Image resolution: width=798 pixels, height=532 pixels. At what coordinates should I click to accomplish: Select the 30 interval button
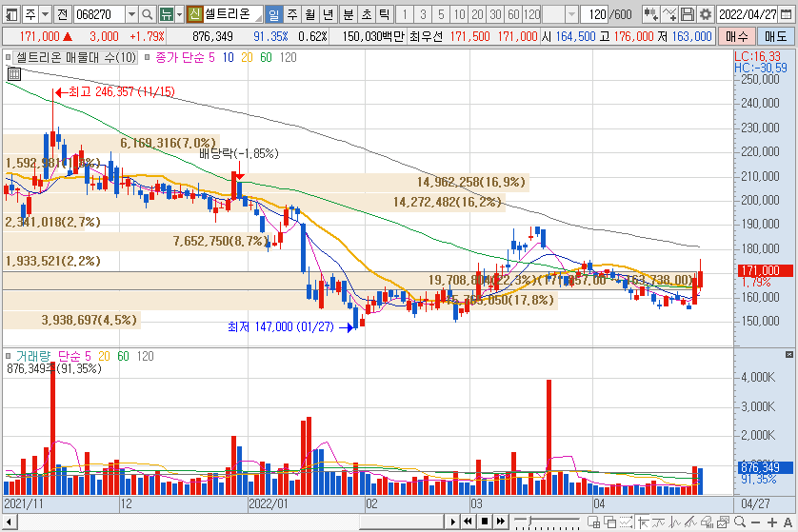pos(495,14)
